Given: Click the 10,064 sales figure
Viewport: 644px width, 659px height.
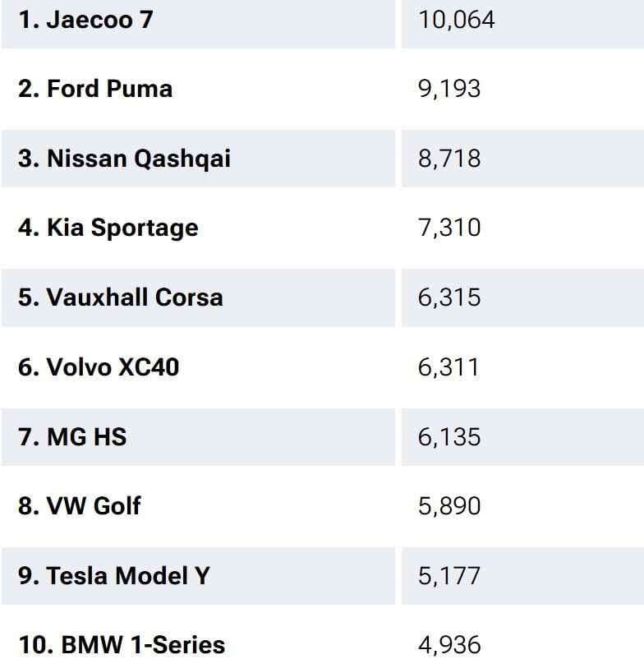Looking at the screenshot, I should [x=456, y=21].
